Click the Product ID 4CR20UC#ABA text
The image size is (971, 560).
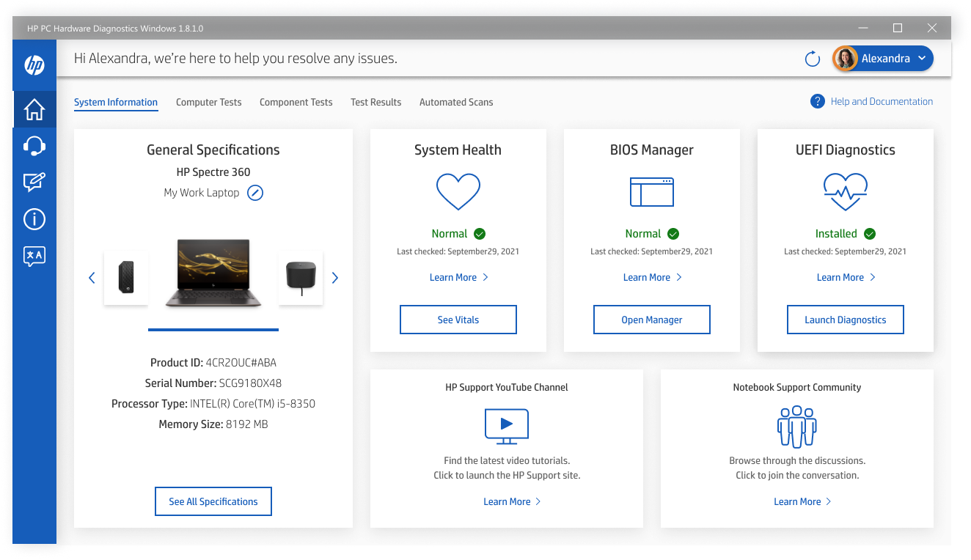click(x=213, y=363)
